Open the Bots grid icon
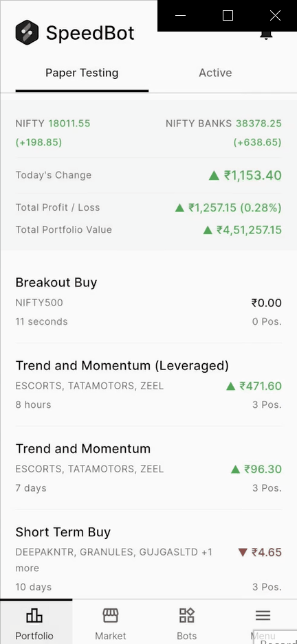The height and width of the screenshot is (644, 297). [x=187, y=615]
